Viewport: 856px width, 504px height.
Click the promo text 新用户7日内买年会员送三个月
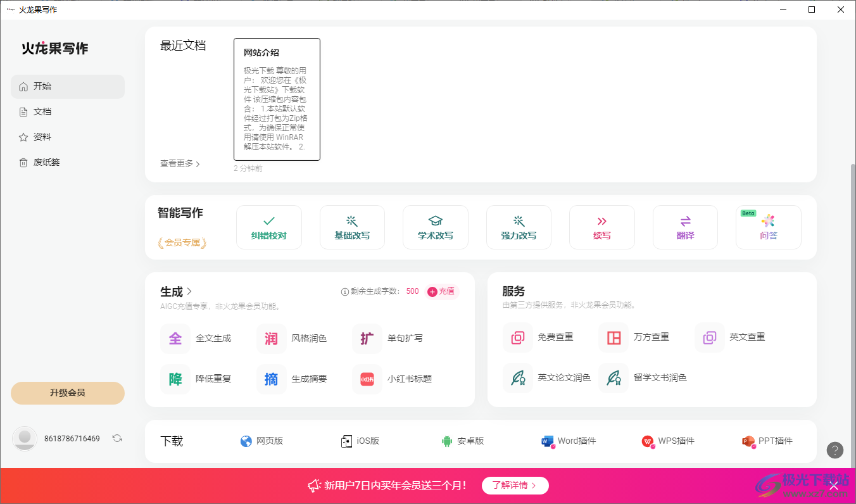point(396,486)
